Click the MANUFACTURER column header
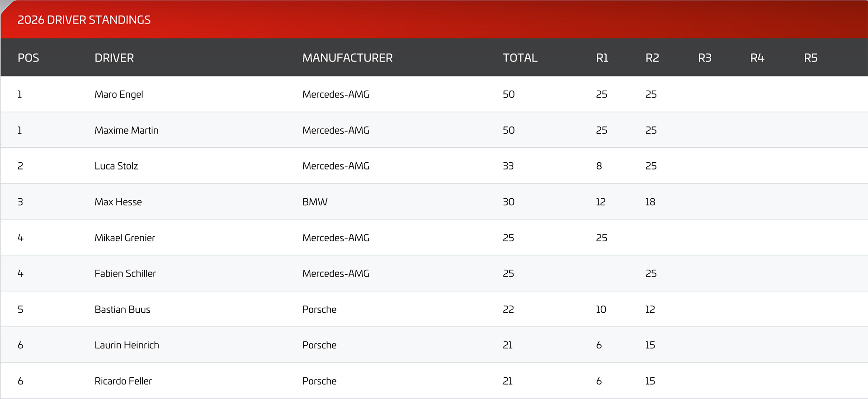The width and height of the screenshot is (868, 399). coord(347,58)
